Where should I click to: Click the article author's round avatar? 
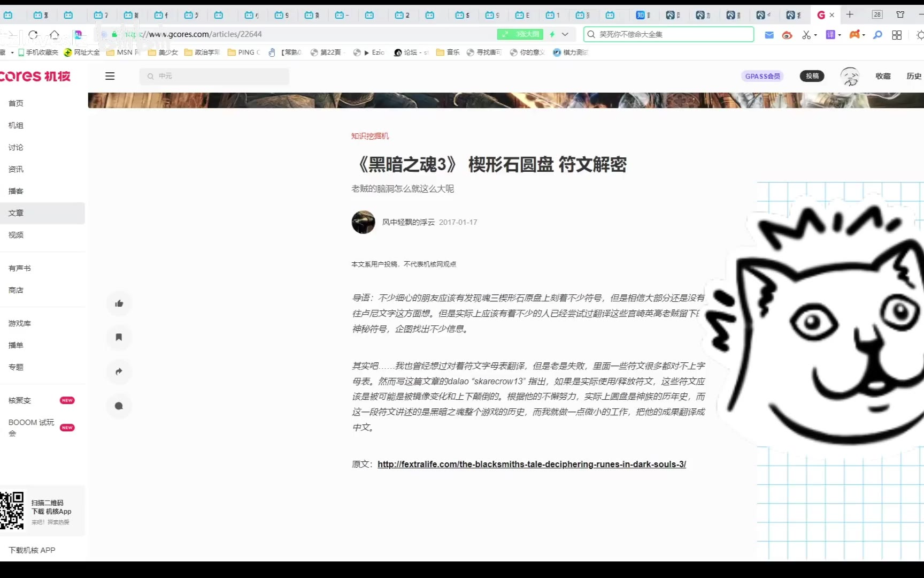tap(363, 222)
